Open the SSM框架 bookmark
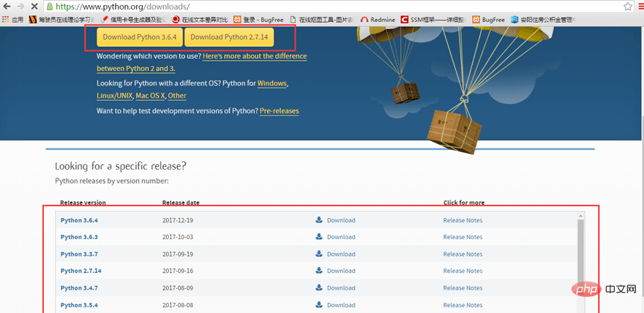Screen dimensions: 644x313 tap(433, 19)
